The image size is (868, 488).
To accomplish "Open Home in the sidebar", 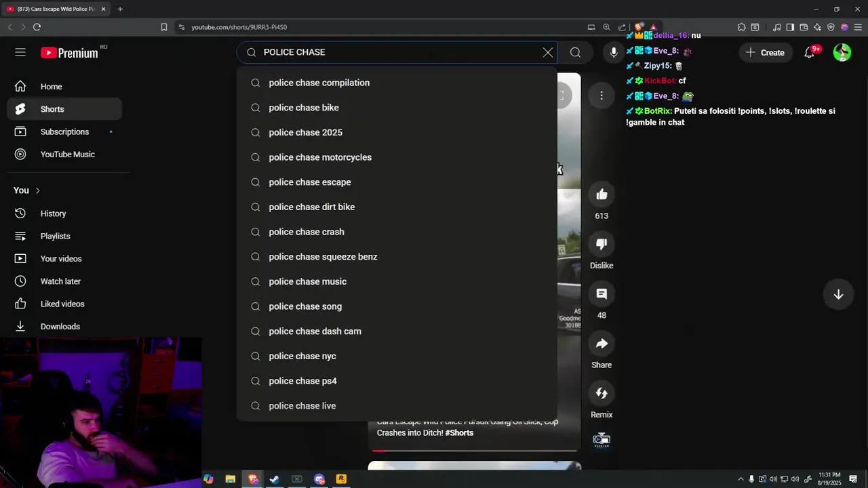I will [64, 87].
